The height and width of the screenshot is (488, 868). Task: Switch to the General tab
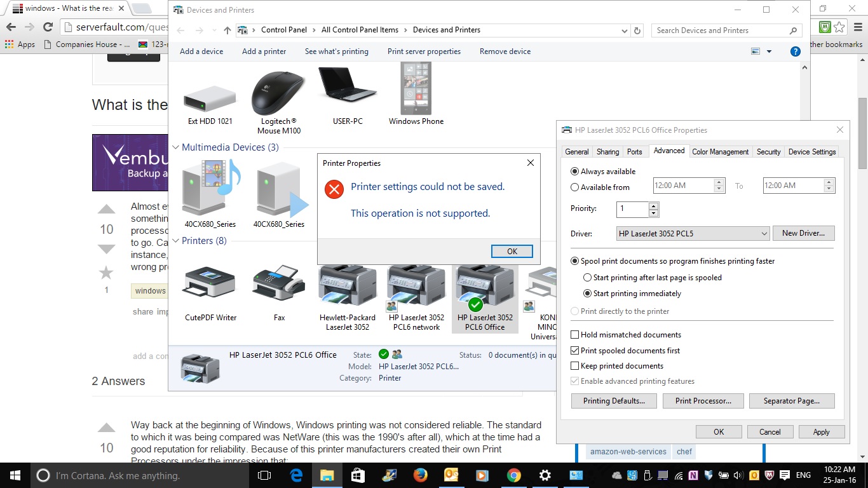[577, 152]
